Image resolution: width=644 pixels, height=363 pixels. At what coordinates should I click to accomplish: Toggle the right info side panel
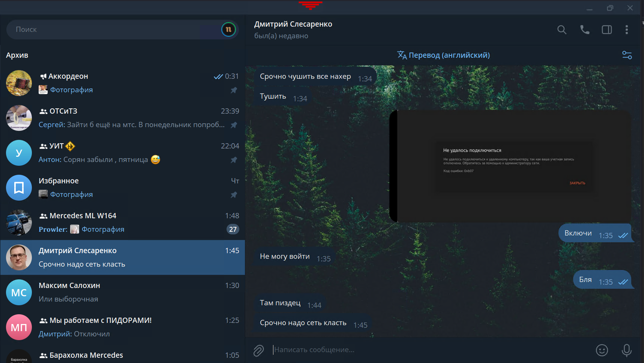(x=606, y=30)
